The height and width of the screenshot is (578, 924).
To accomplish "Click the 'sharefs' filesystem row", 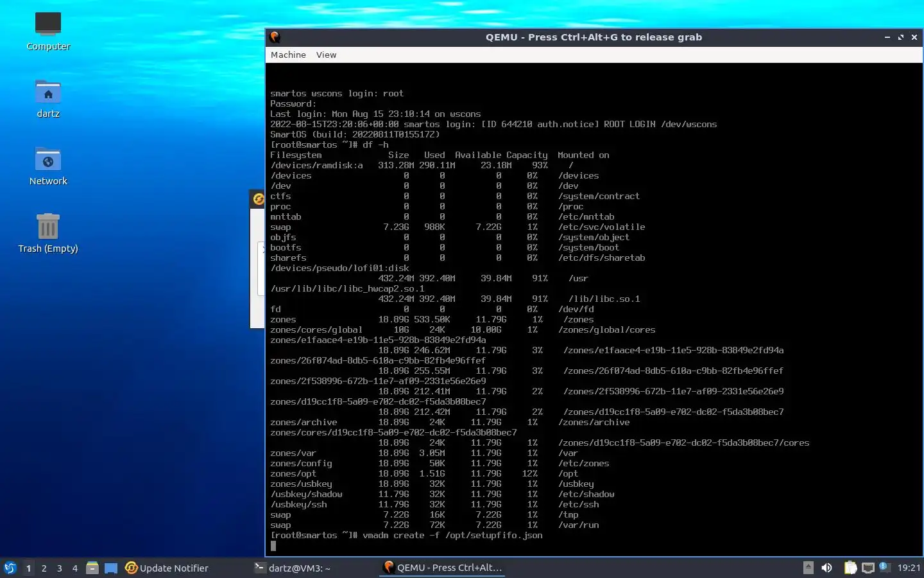I will tap(458, 258).
